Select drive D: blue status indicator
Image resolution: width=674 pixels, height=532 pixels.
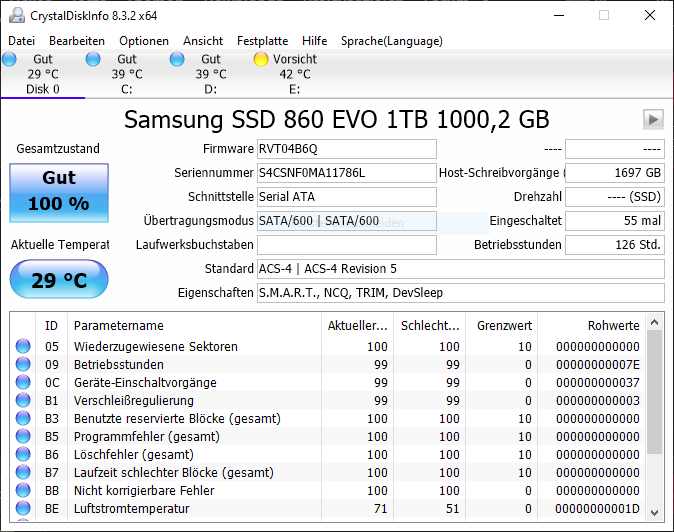177,59
